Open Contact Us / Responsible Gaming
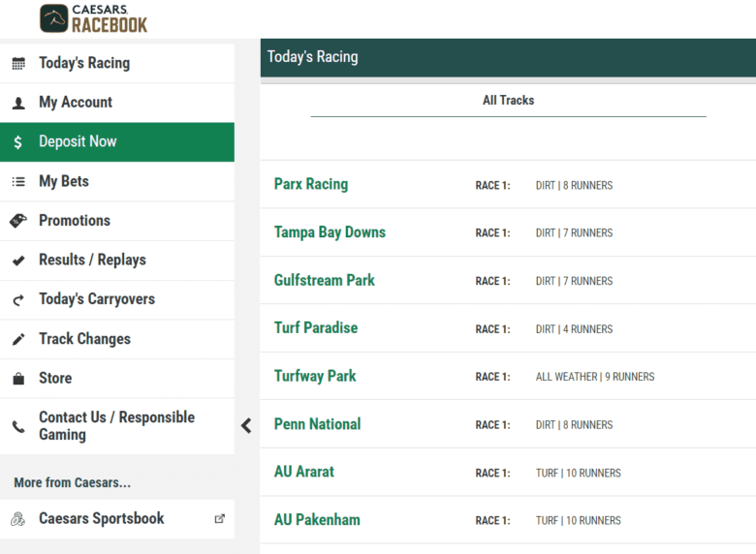This screenshot has height=554, width=756. click(117, 426)
